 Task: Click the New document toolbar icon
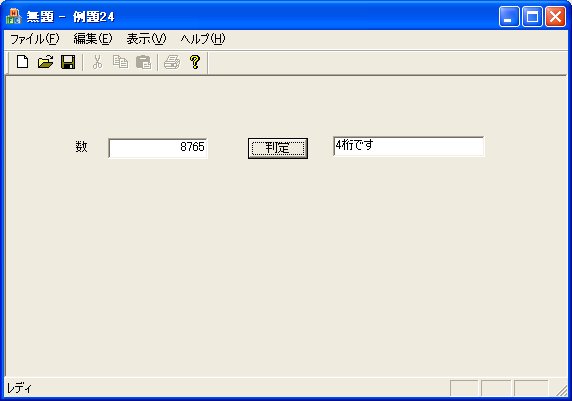pyautogui.click(x=22, y=62)
